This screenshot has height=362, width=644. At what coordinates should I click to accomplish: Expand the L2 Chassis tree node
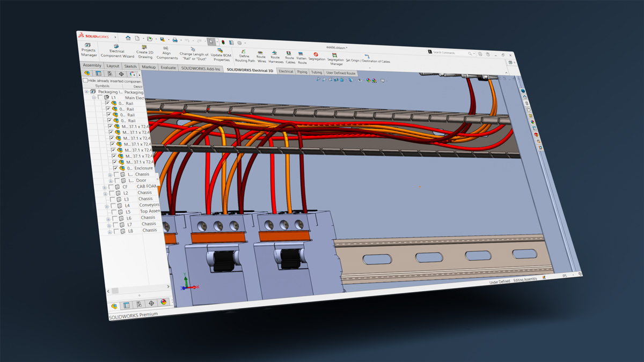pos(105,193)
